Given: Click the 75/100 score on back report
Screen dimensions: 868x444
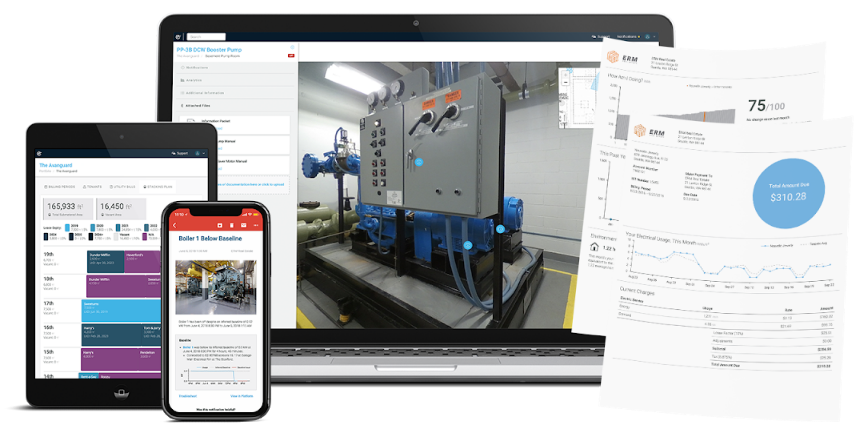Looking at the screenshot, I should tap(766, 106).
